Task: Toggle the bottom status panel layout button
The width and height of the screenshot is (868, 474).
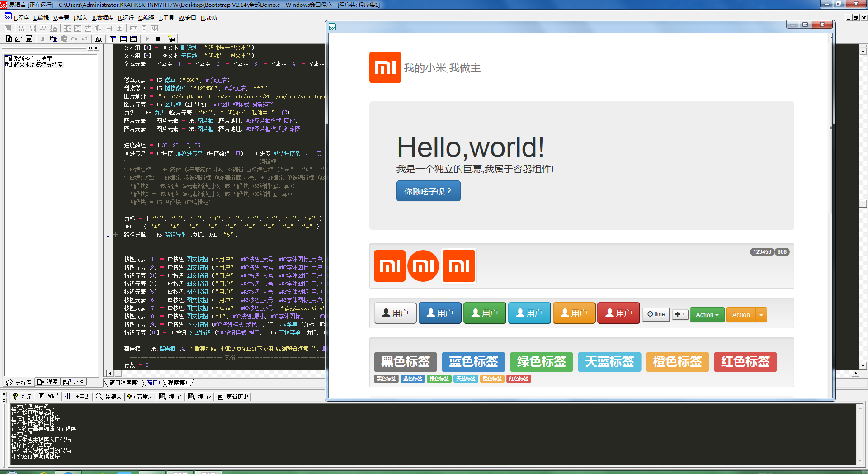Action: [123, 39]
